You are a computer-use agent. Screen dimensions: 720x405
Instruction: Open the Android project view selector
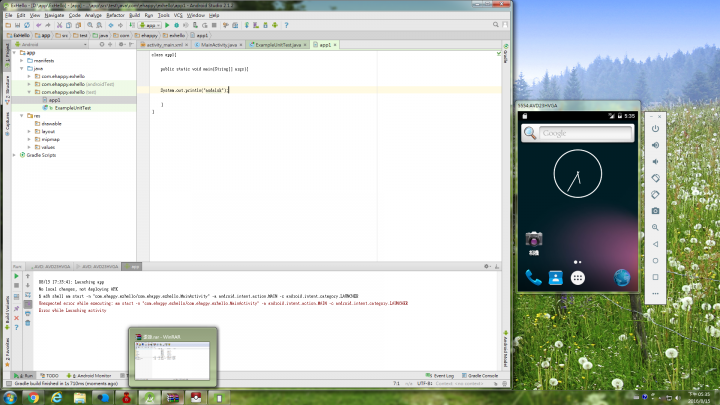(x=51, y=45)
